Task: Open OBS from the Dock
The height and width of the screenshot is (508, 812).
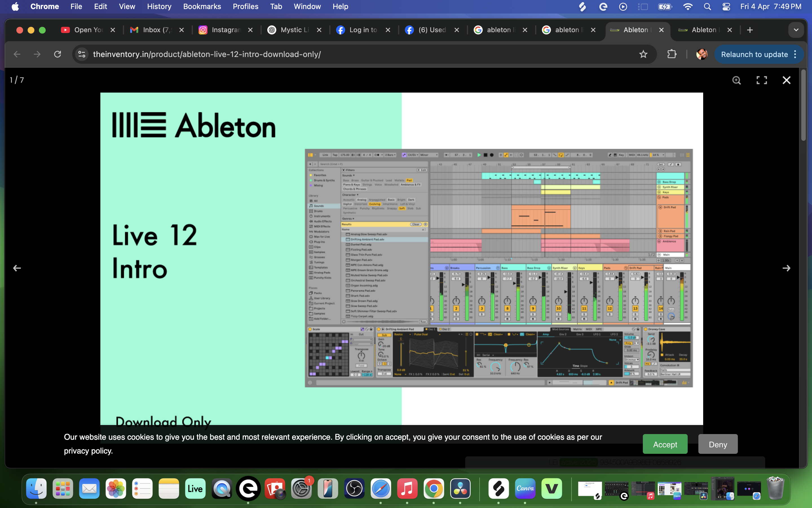Action: [x=354, y=489]
